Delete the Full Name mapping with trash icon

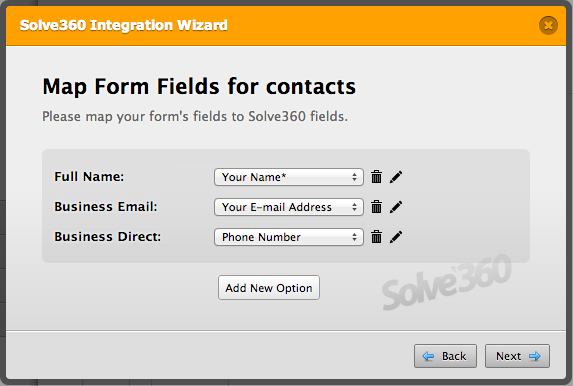[x=376, y=177]
